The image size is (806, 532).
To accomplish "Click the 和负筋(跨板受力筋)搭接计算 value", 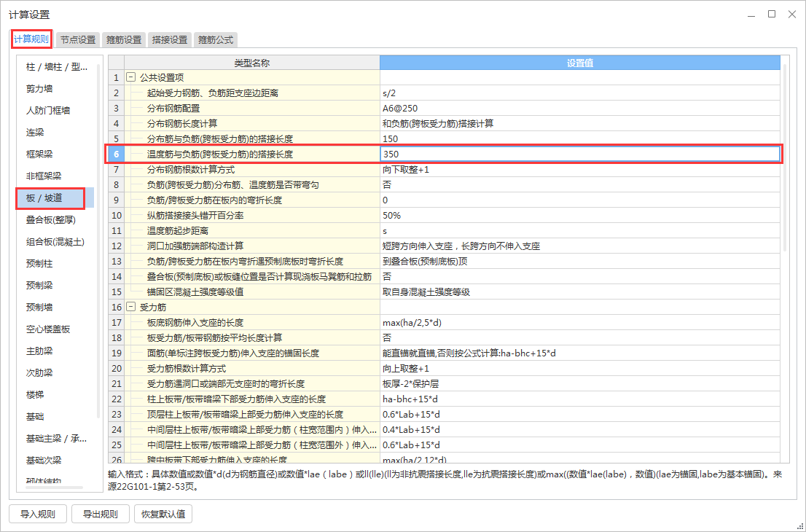I will coord(580,123).
